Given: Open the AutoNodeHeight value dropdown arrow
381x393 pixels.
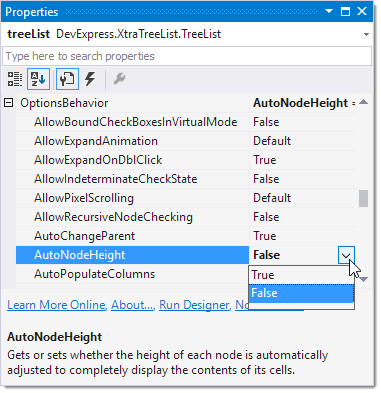Looking at the screenshot, I should (x=346, y=255).
